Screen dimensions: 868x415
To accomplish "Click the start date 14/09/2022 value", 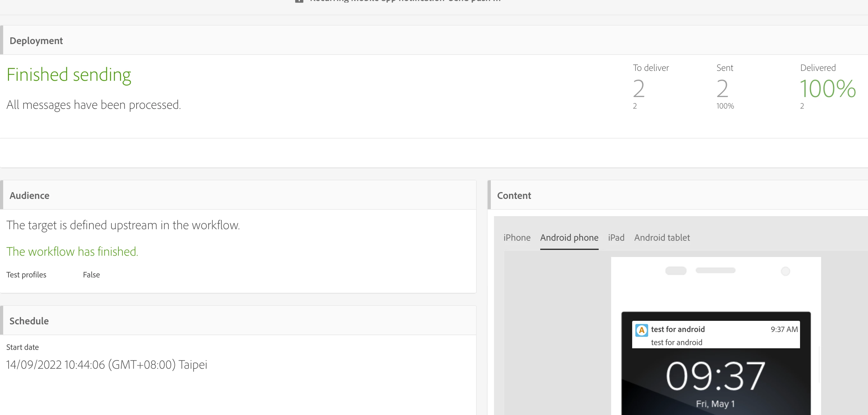I will point(107,365).
